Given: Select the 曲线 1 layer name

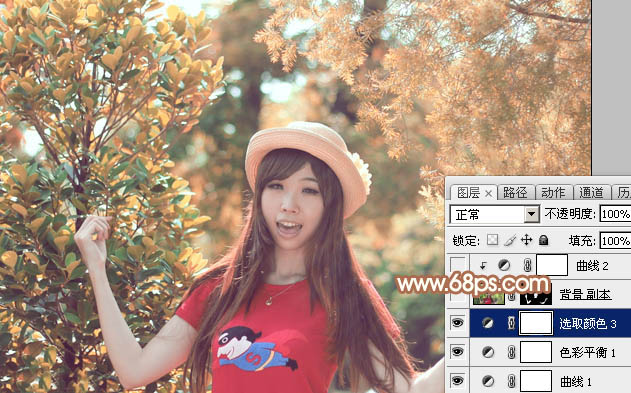Looking at the screenshot, I should pos(576,381).
